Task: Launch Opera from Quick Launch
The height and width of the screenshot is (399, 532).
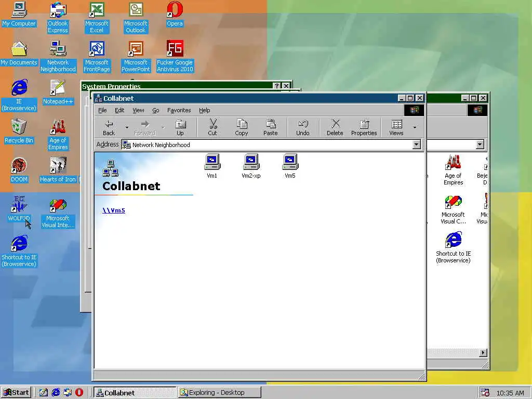Action: [79, 393]
